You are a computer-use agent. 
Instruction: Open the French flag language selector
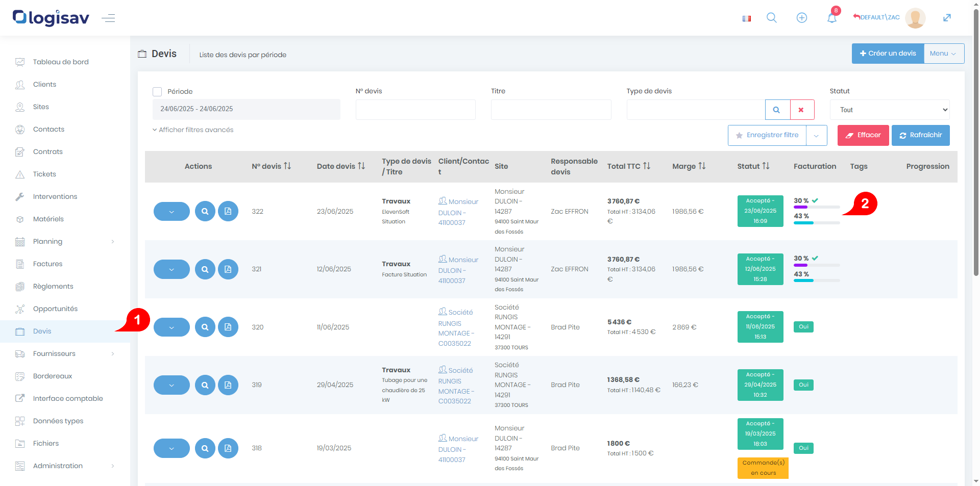coord(747,18)
